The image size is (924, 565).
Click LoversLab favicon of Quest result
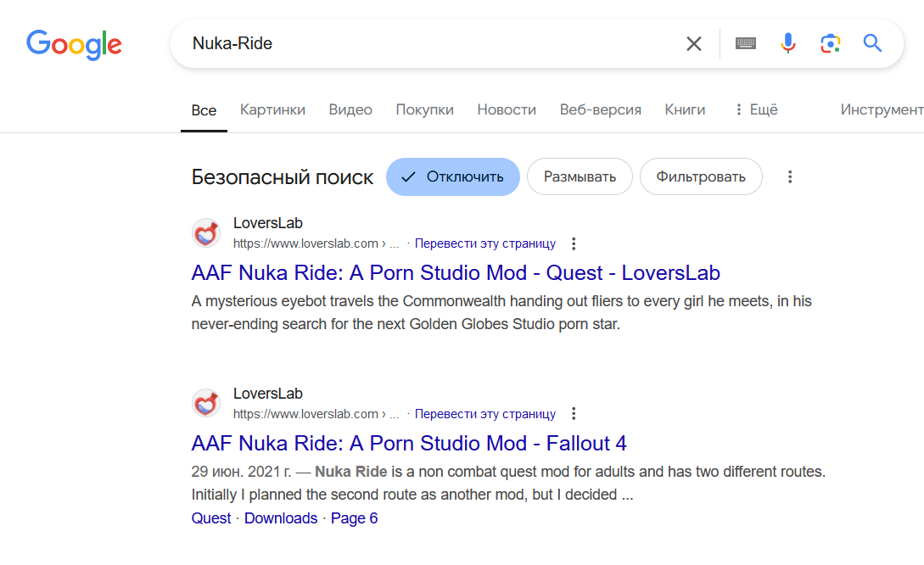pos(206,232)
